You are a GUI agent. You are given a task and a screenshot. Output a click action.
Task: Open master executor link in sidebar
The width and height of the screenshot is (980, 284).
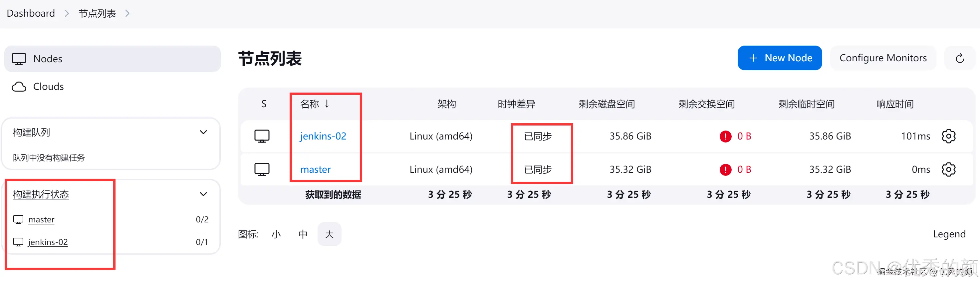41,220
